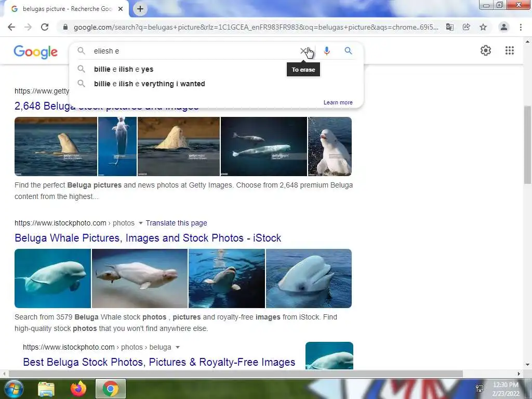
Task: Click the Chrome taskbar icon
Action: (111, 389)
